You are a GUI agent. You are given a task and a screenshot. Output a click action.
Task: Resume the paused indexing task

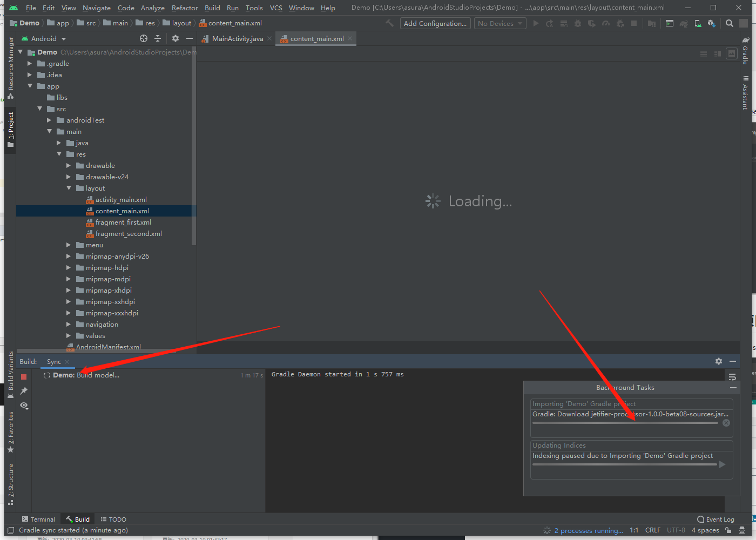point(722,464)
